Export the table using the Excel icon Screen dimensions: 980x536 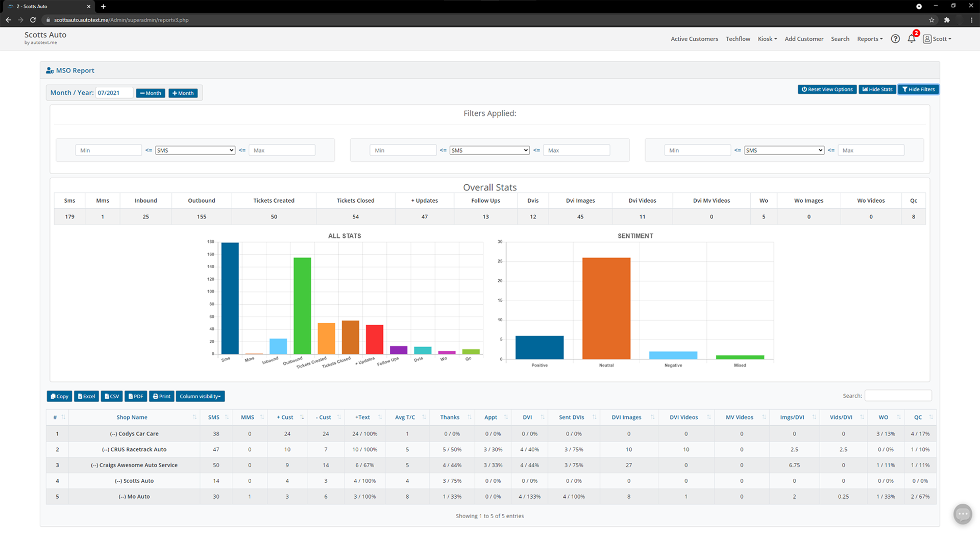pos(86,396)
